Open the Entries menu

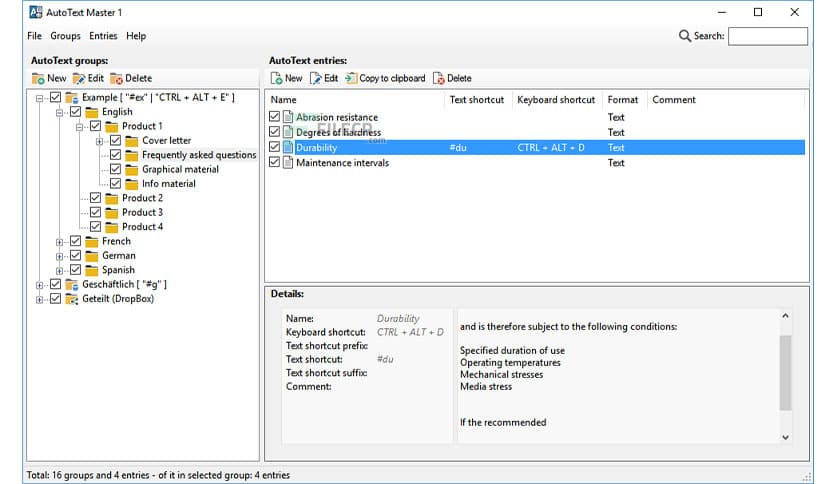pos(103,36)
